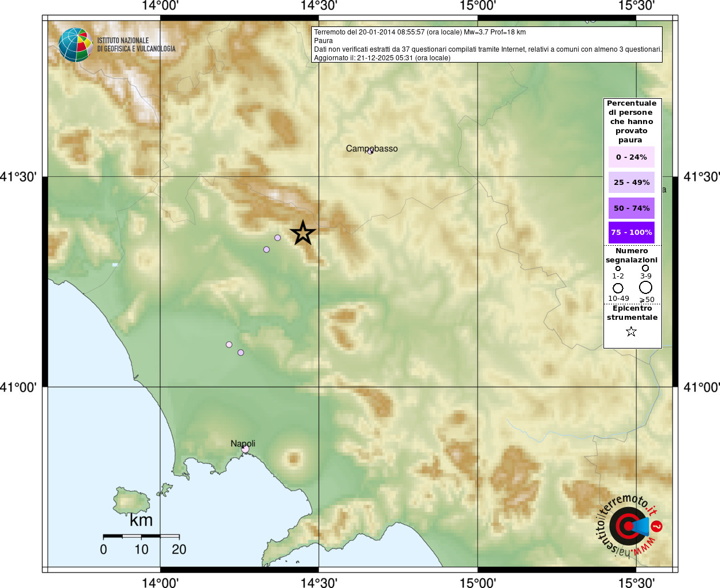Image resolution: width=720 pixels, height=588 pixels.
Task: Click the 'Epicentro strumentale' legend heading
Action: click(632, 313)
